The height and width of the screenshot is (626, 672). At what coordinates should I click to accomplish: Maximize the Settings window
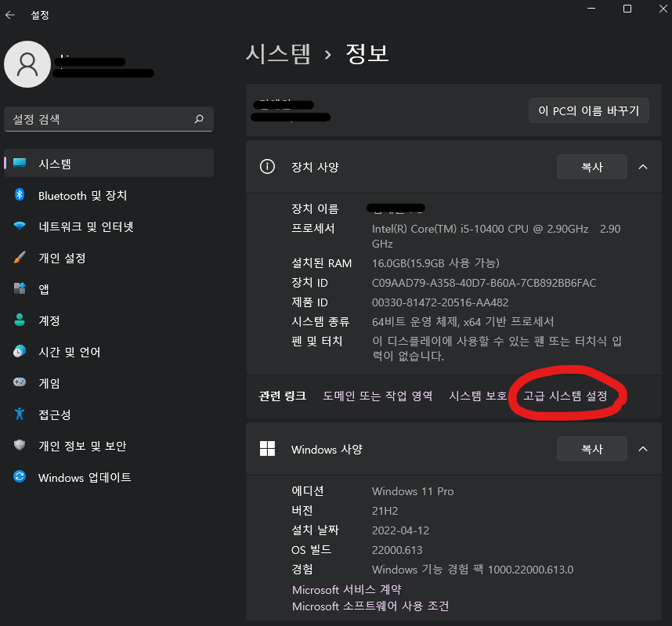(x=627, y=9)
